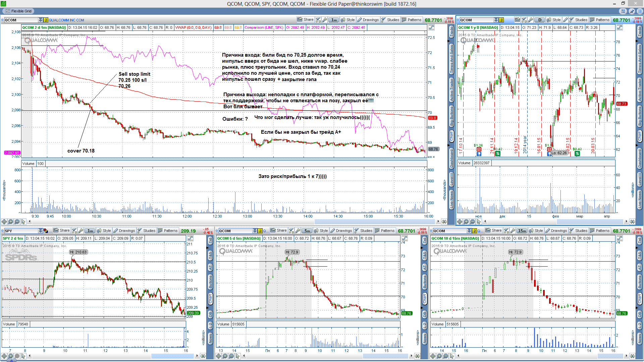
Task: Open Style menu on main QCOM 1m chart
Action: point(348,20)
